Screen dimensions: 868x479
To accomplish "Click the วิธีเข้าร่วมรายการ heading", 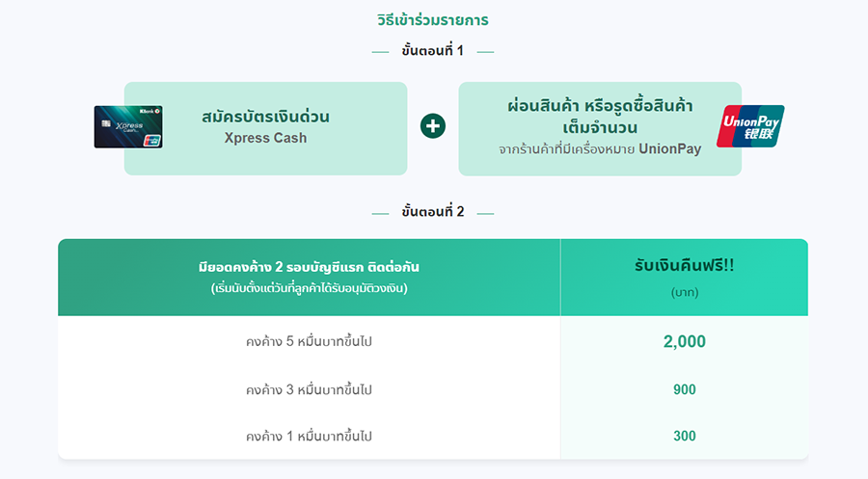I will click(433, 19).
